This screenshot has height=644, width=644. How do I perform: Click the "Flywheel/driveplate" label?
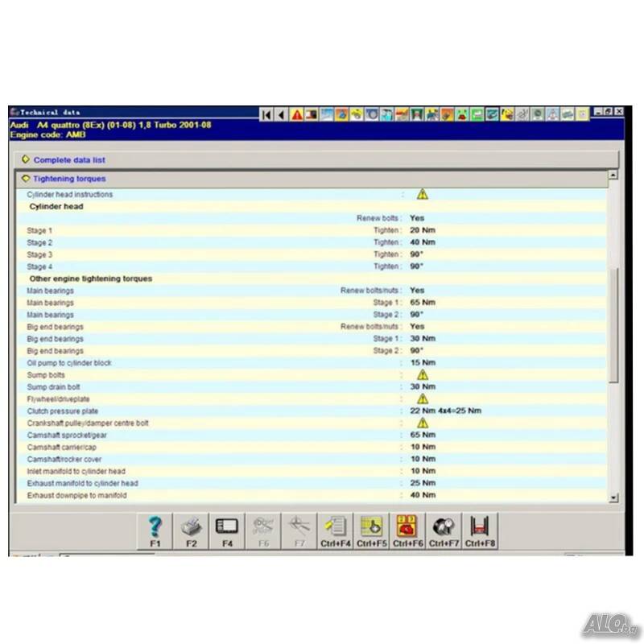[x=58, y=399]
